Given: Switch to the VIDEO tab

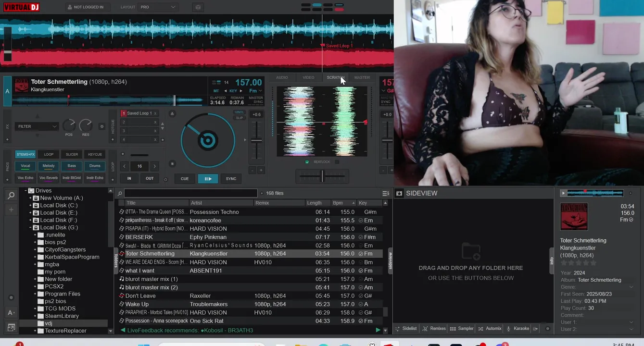Looking at the screenshot, I should point(308,77).
